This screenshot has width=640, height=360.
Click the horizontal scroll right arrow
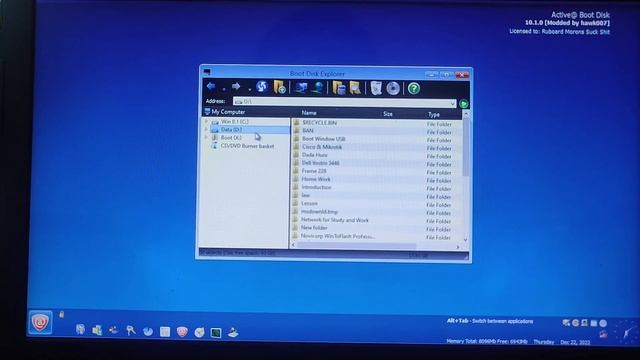click(x=458, y=247)
